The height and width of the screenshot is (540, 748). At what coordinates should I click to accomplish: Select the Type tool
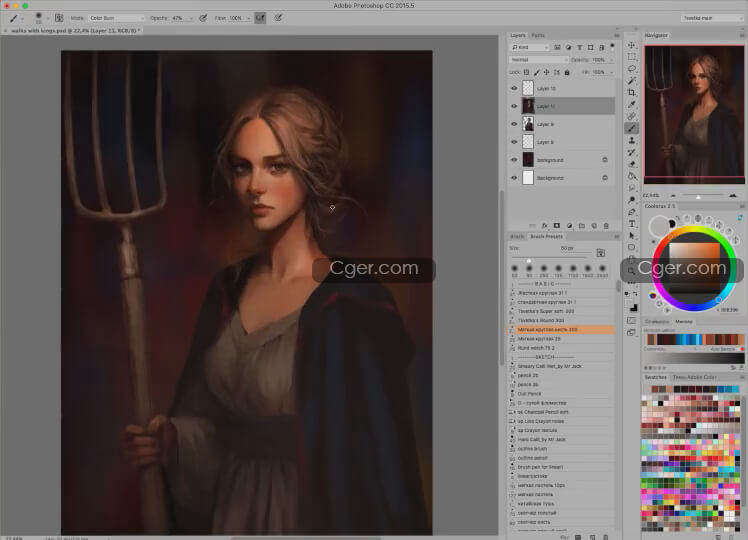[x=632, y=224]
